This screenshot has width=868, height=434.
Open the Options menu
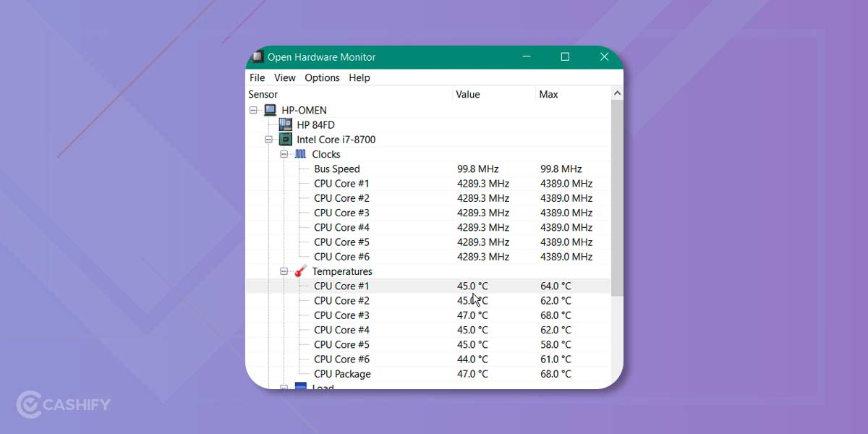(322, 77)
